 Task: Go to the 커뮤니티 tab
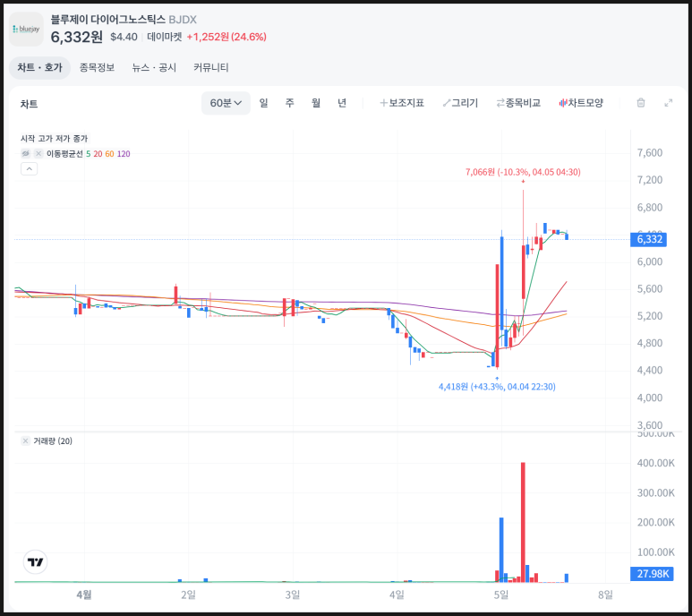(211, 67)
